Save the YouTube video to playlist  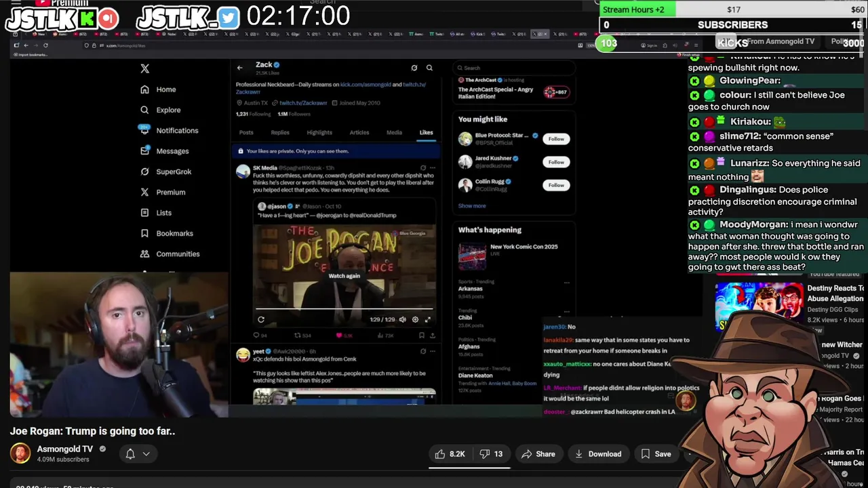click(656, 454)
